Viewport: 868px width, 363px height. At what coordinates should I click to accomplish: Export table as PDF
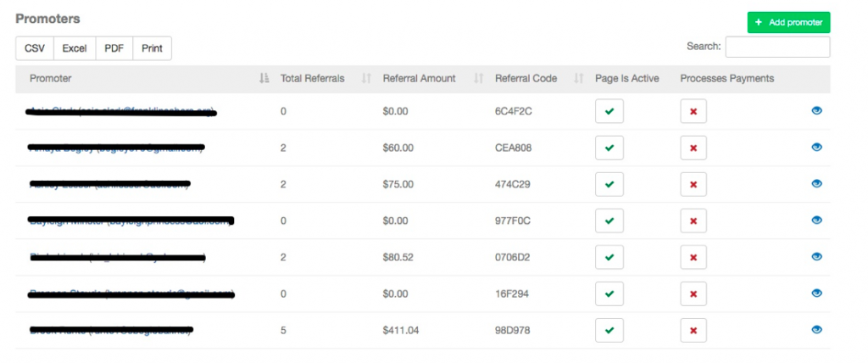[114, 48]
